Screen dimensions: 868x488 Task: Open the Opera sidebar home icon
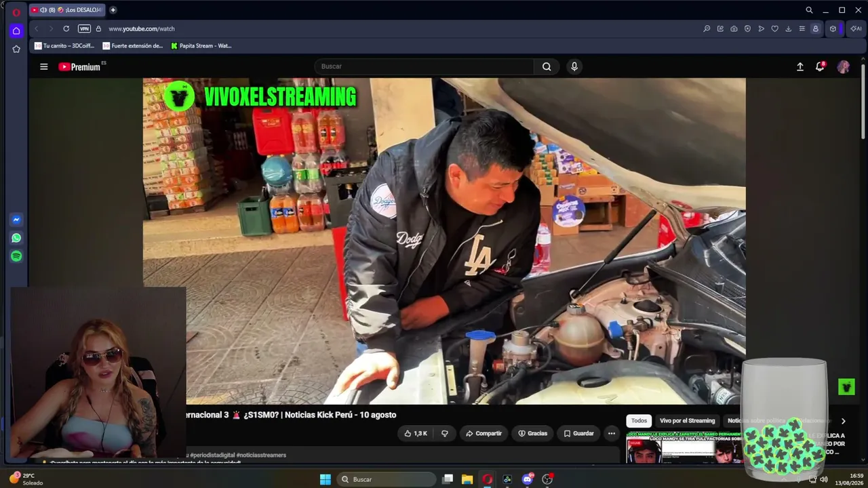[16, 30]
